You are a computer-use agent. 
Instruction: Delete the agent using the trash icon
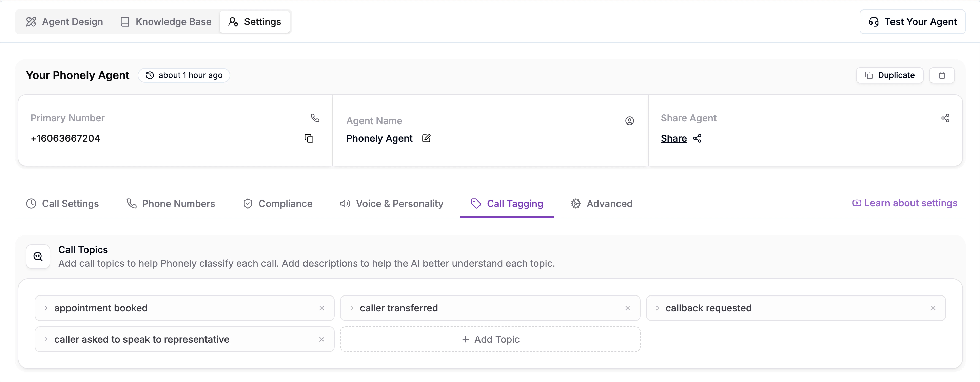[x=942, y=75]
